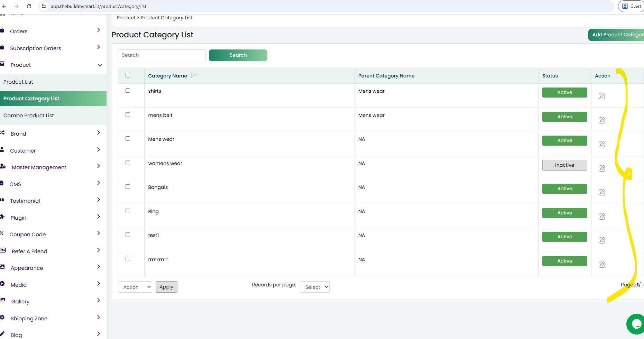Viewport: 644px width, 339px height.
Task: Expand the Brand menu chevron
Action: [99, 133]
